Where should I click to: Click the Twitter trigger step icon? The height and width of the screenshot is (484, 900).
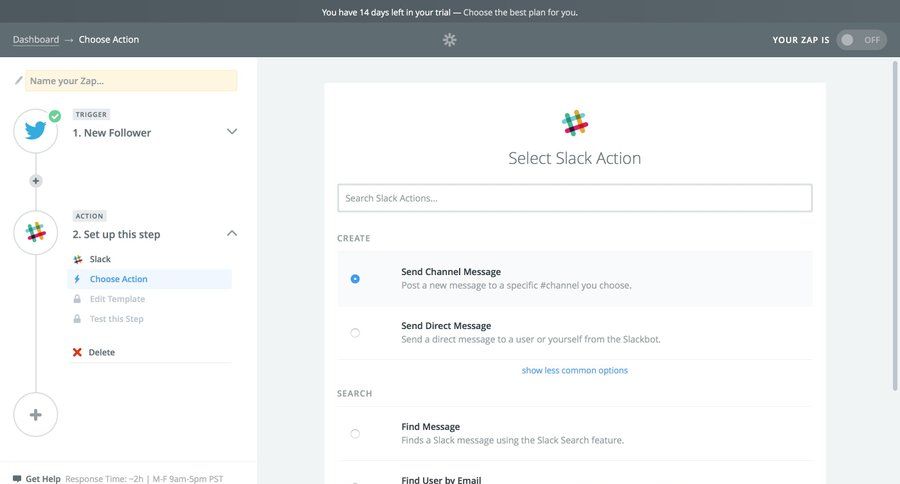coord(36,131)
